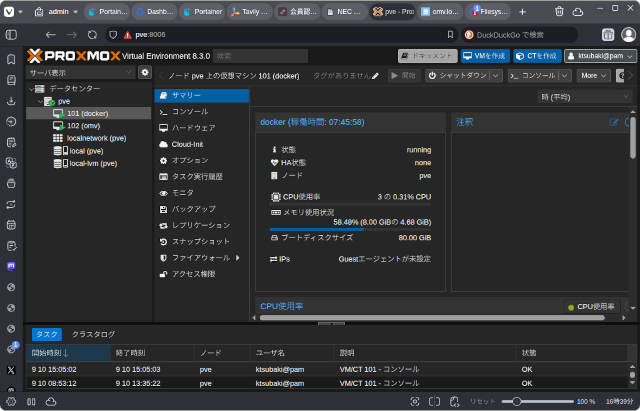Open the ハードウェア menu item
This screenshot has height=411, width=640.
(202, 128)
